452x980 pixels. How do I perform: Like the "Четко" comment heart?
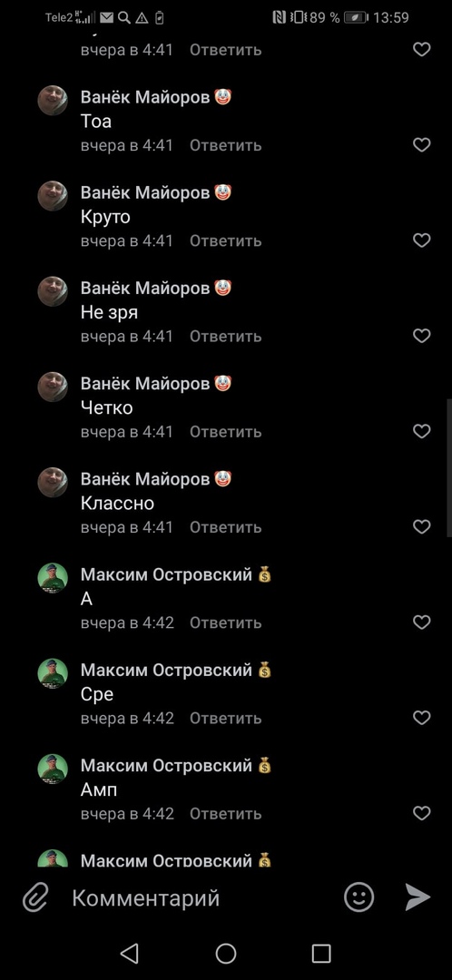[x=422, y=431]
